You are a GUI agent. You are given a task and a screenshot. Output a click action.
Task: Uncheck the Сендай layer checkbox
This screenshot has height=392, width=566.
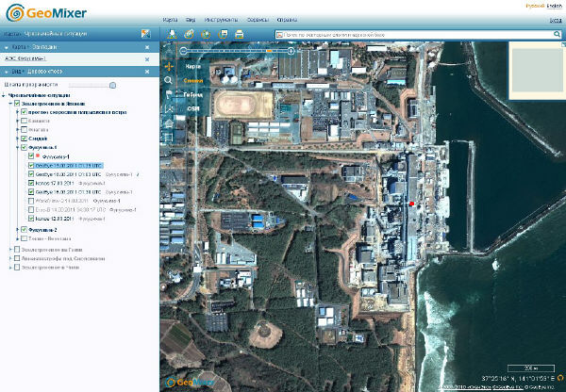click(x=24, y=139)
